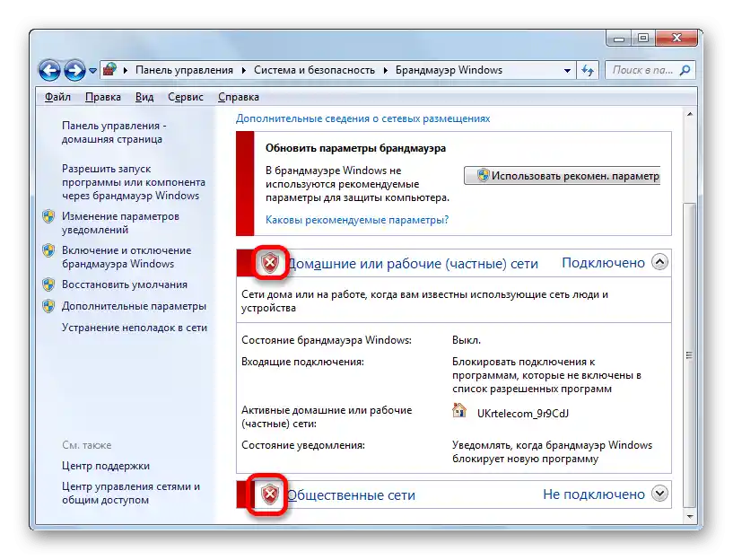Screen dimensions: 733x560
Task: Open the Дополнительные параметры link
Action: [135, 306]
